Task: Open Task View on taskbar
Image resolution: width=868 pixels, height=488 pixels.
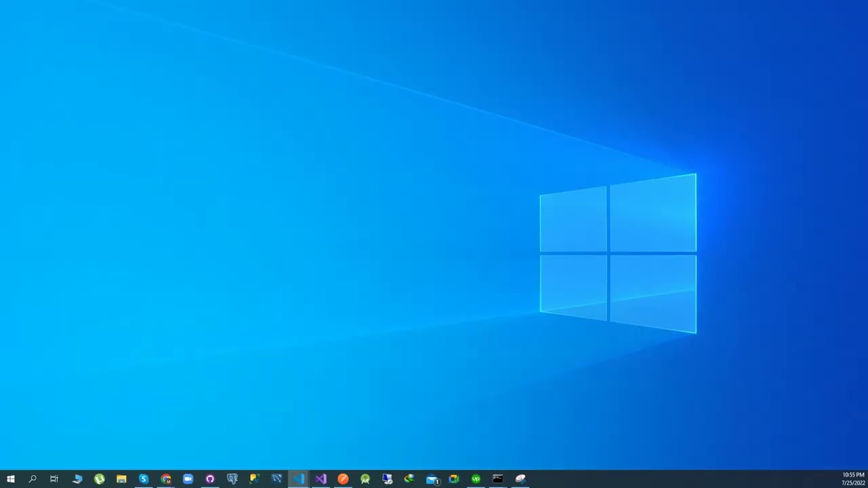Action: [54, 479]
